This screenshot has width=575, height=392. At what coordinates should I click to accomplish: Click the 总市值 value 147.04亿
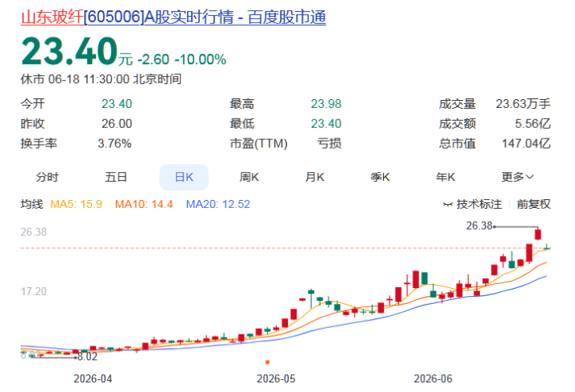pyautogui.click(x=526, y=143)
